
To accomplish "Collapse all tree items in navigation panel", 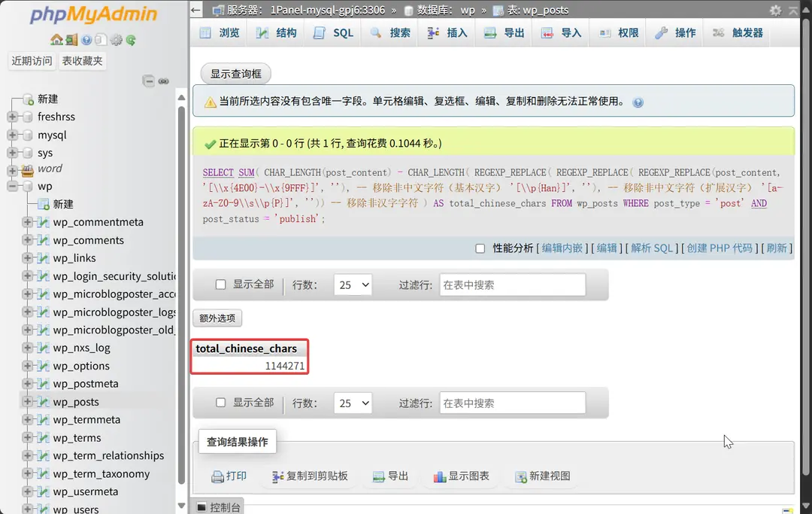I will (x=149, y=81).
